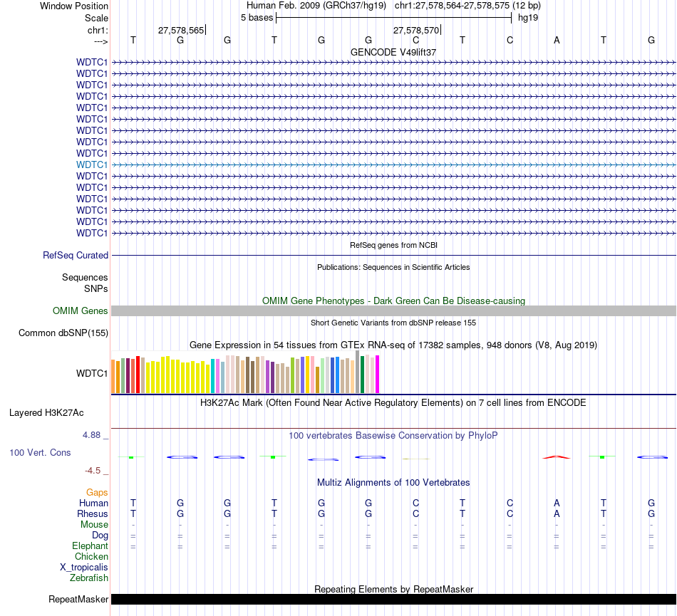Screen dimensions: 677x616
Task: Select the Elephant species row label
Action: tap(90, 546)
